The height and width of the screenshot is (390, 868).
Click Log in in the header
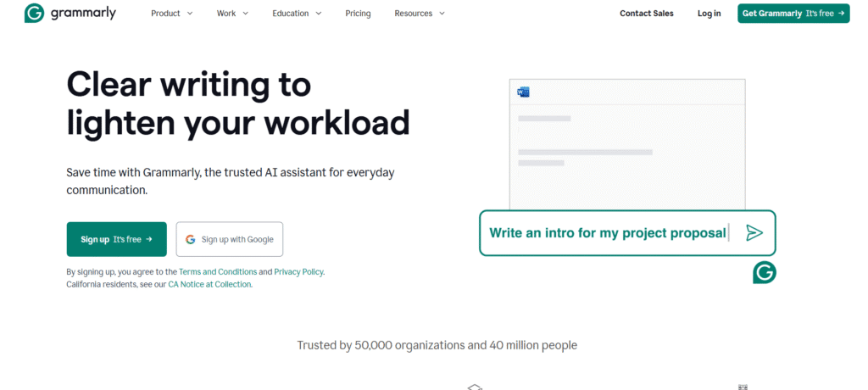coord(709,14)
